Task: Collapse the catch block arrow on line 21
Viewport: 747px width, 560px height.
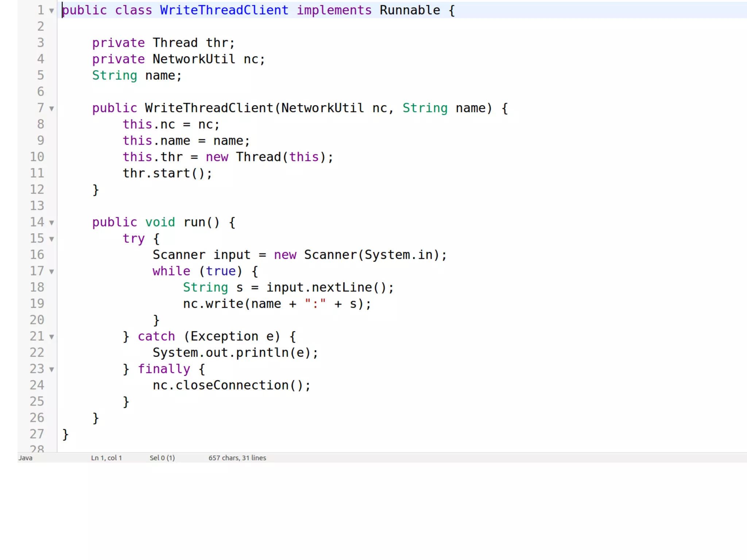Action: [x=51, y=337]
